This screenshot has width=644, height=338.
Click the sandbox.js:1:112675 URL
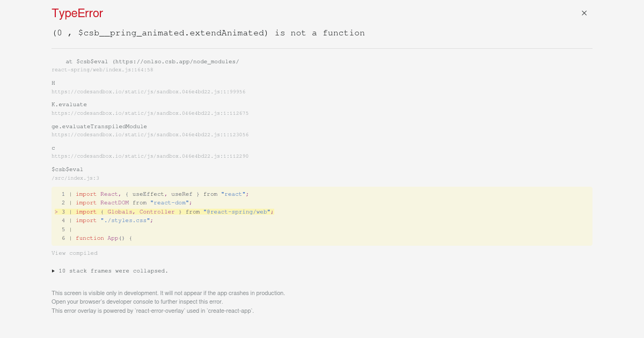click(150, 113)
